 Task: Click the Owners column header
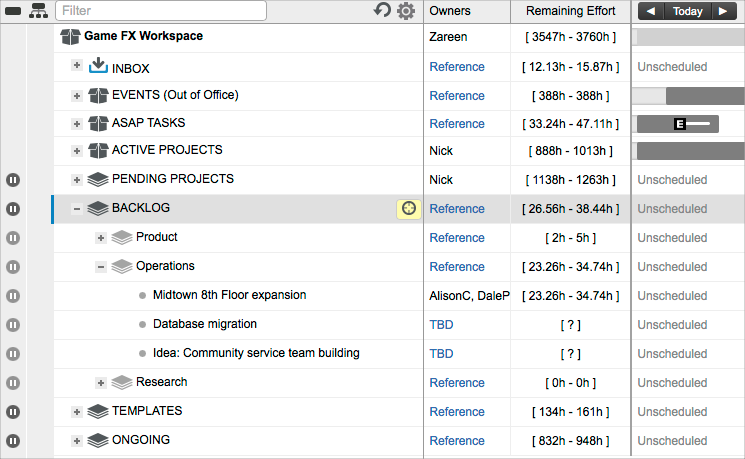[450, 11]
